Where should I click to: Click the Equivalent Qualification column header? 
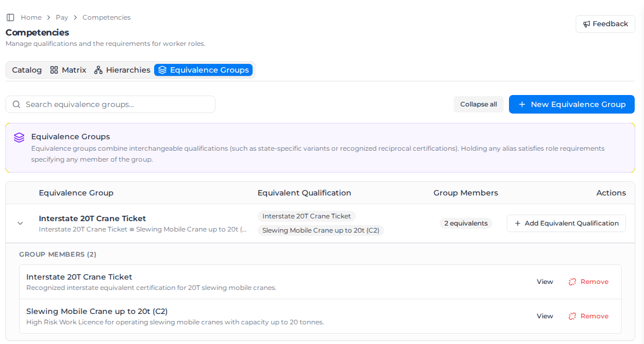point(305,193)
